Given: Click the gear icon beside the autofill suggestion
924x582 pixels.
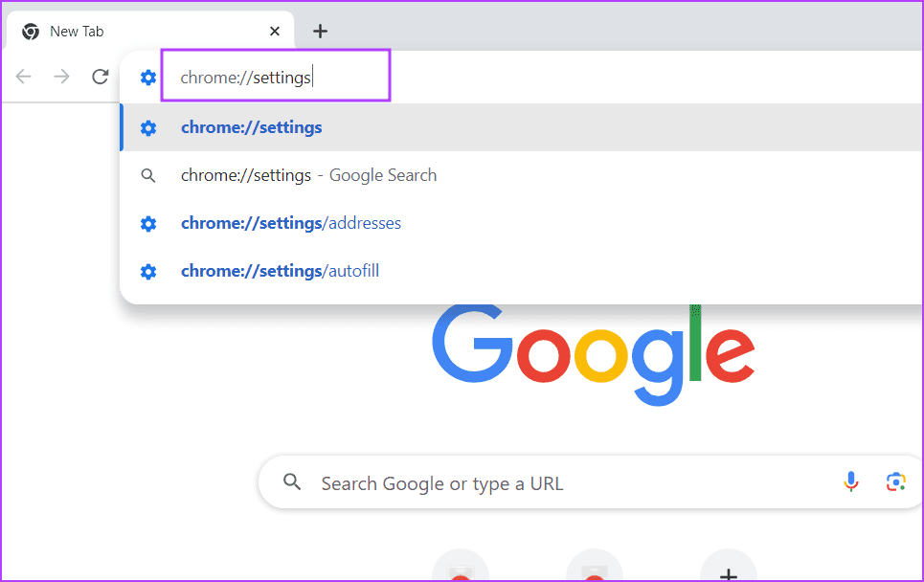Looking at the screenshot, I should pyautogui.click(x=147, y=271).
